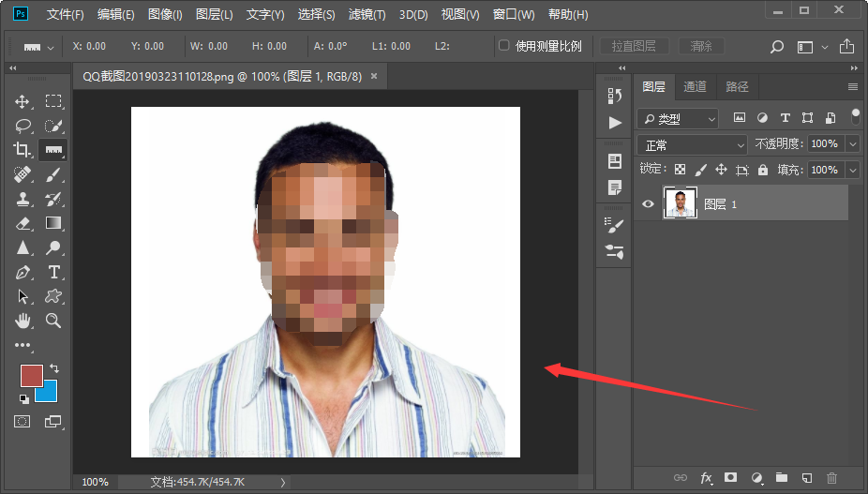Viewport: 868px width, 494px height.
Task: Open the 类型 layer filter dropdown
Action: point(678,119)
